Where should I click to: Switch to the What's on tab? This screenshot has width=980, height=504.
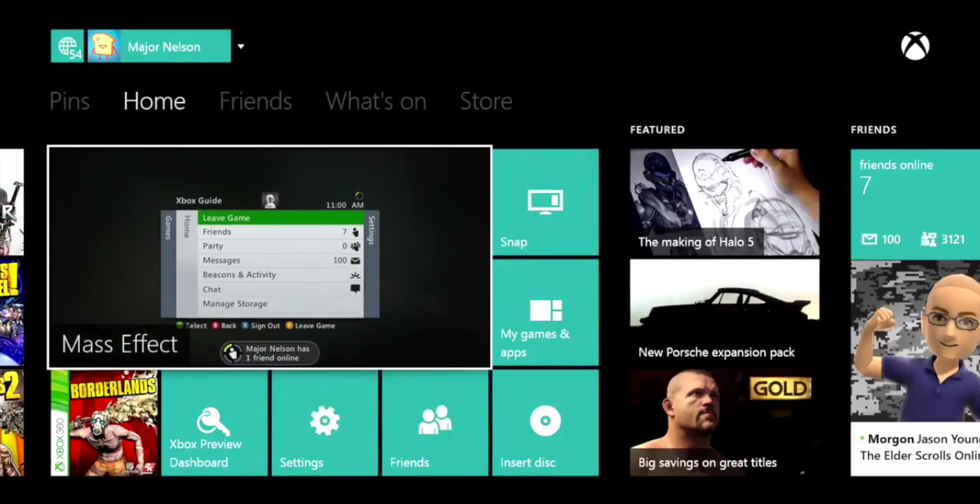376,101
